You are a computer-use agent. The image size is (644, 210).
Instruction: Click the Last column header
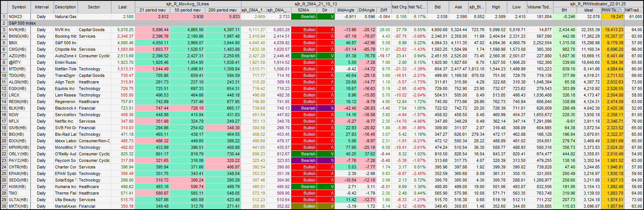pos(123,7)
